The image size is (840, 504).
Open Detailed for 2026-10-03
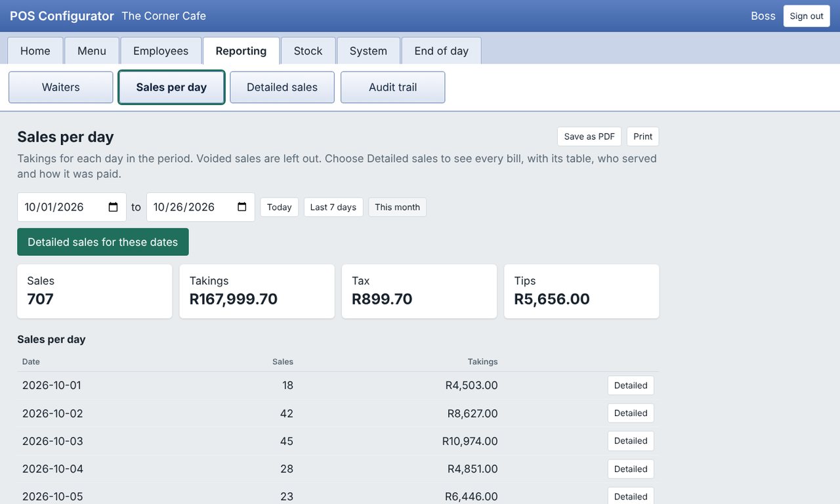coord(631,441)
